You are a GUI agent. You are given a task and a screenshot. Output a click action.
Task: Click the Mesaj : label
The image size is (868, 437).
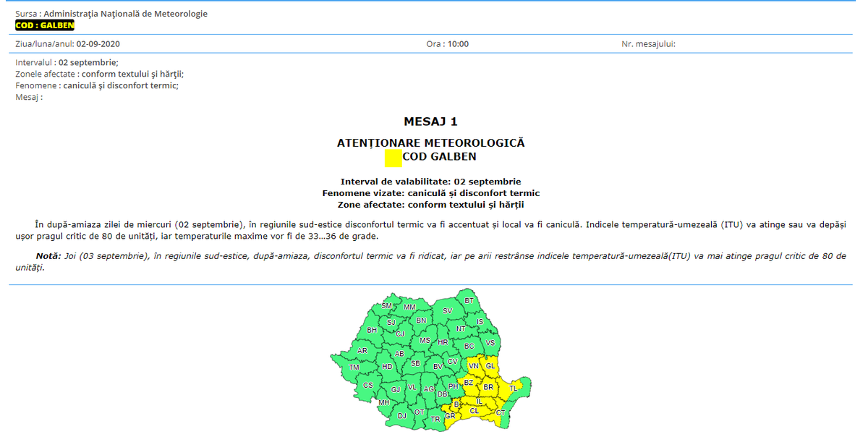29,97
